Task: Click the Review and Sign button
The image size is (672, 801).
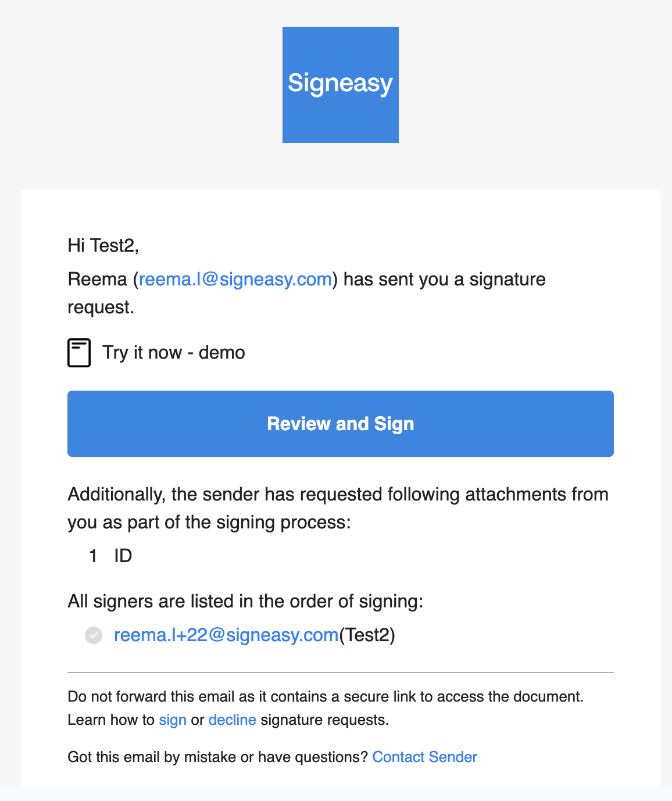Action: tap(341, 424)
